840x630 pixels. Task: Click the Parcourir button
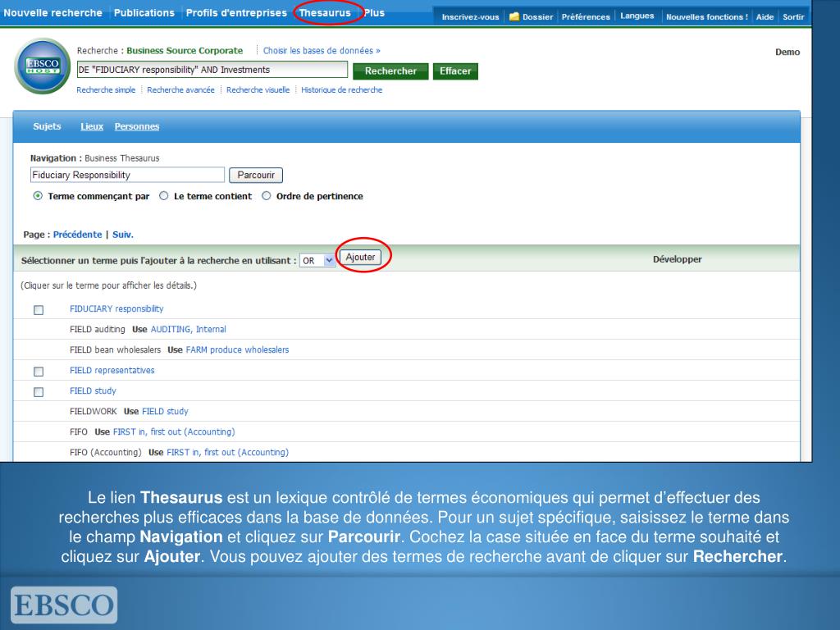[256, 176]
